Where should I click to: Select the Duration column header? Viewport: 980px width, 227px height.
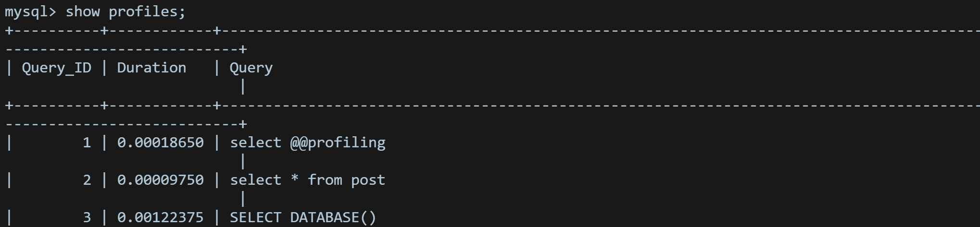151,68
